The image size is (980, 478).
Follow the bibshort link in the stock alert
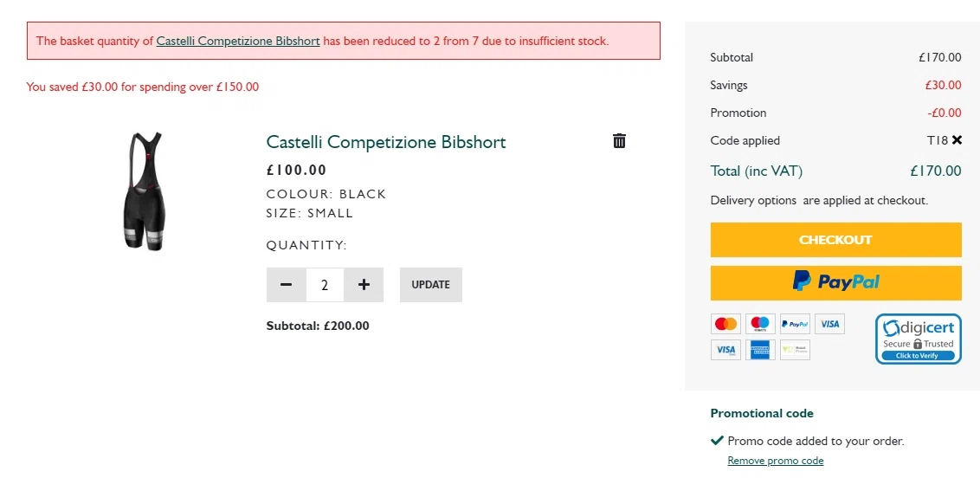click(238, 41)
